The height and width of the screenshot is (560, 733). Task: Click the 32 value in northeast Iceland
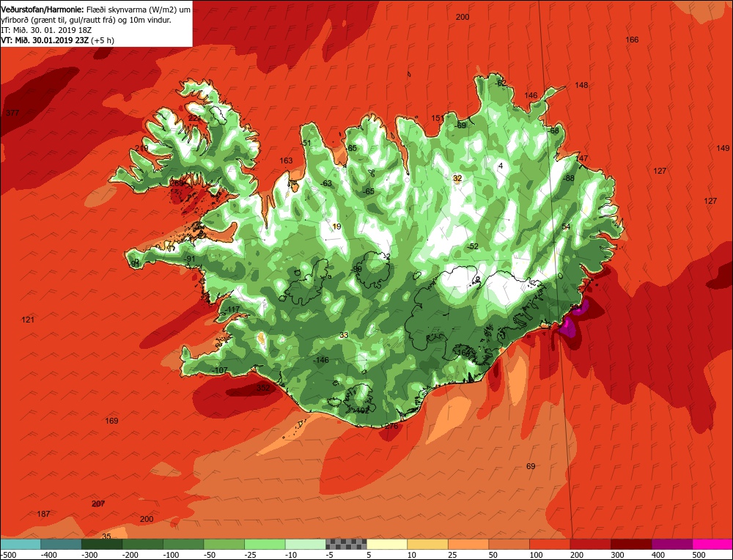[457, 178]
